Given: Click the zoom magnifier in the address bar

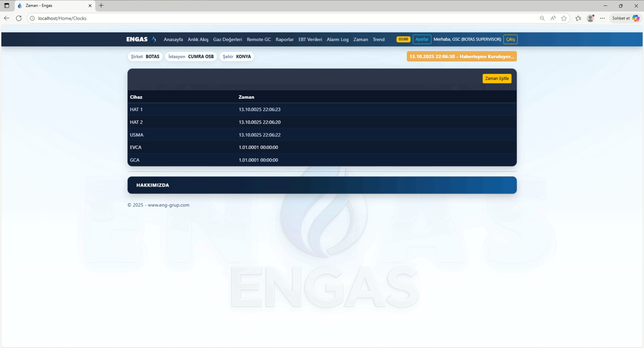Looking at the screenshot, I should 542,18.
